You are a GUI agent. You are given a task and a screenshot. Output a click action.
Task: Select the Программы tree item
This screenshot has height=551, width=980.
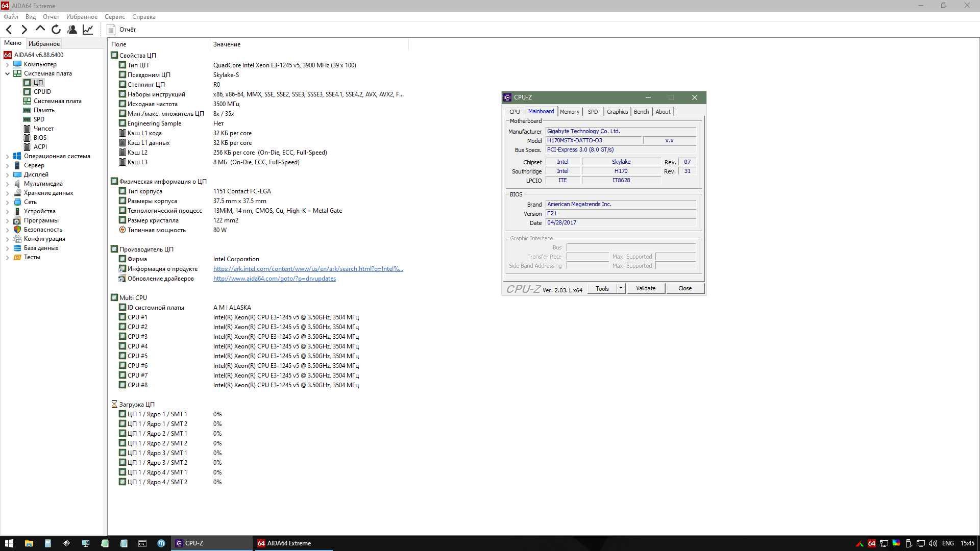pyautogui.click(x=41, y=220)
